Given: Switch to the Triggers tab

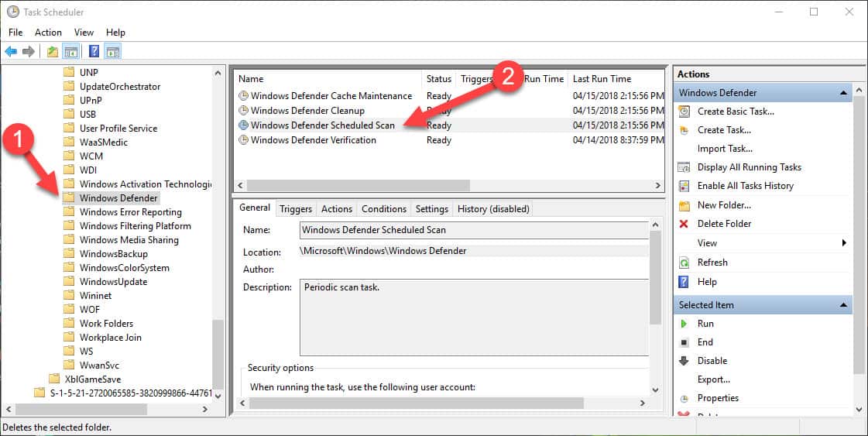Looking at the screenshot, I should pos(296,209).
